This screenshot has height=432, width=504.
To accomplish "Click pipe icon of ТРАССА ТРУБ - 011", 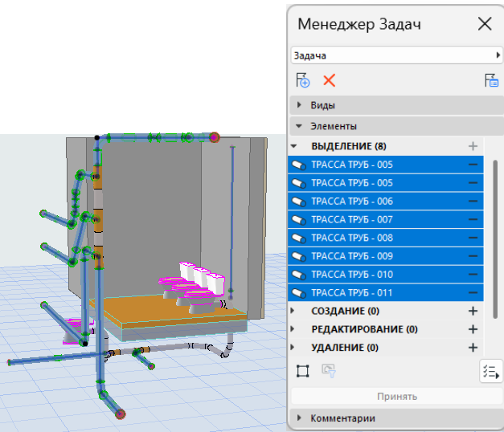I will (x=298, y=293).
